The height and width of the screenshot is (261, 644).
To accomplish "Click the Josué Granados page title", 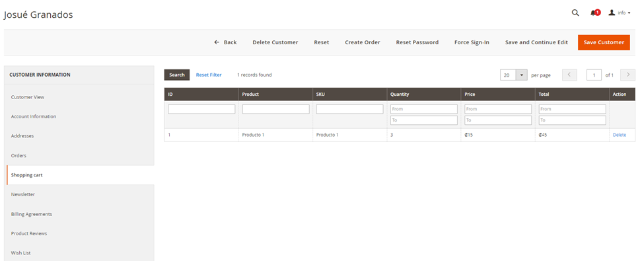I will (38, 15).
